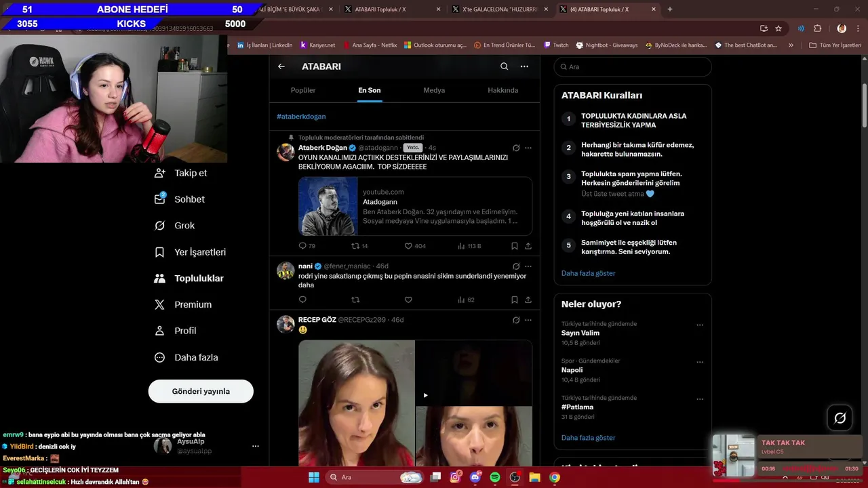
Task: Open Sohbet in the sidebar
Action: [x=180, y=199]
